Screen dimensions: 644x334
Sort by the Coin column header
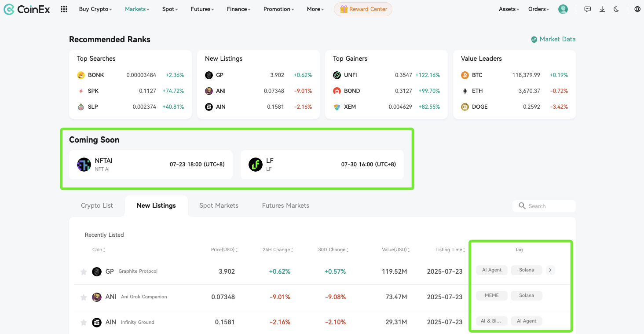99,250
